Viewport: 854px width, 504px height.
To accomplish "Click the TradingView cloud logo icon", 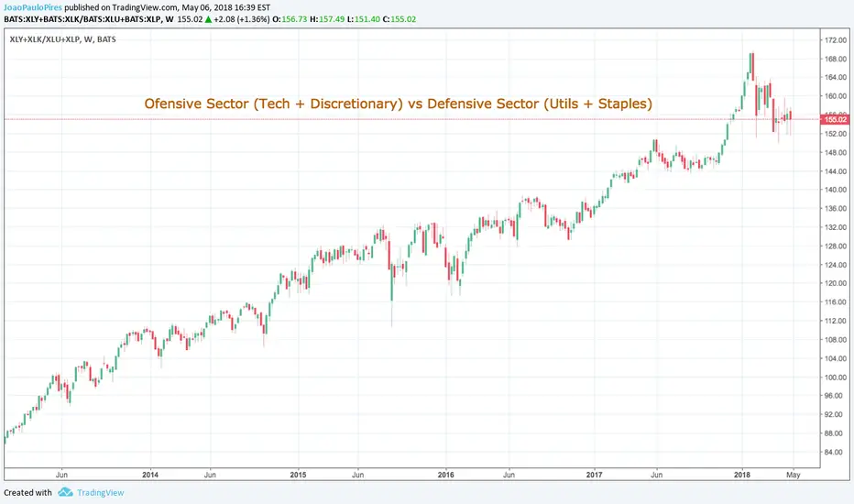I will [65, 492].
